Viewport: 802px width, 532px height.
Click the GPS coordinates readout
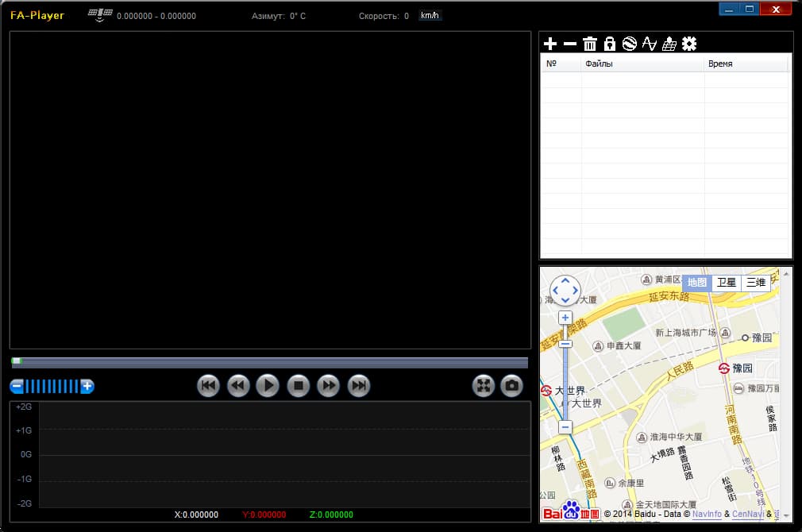[156, 16]
